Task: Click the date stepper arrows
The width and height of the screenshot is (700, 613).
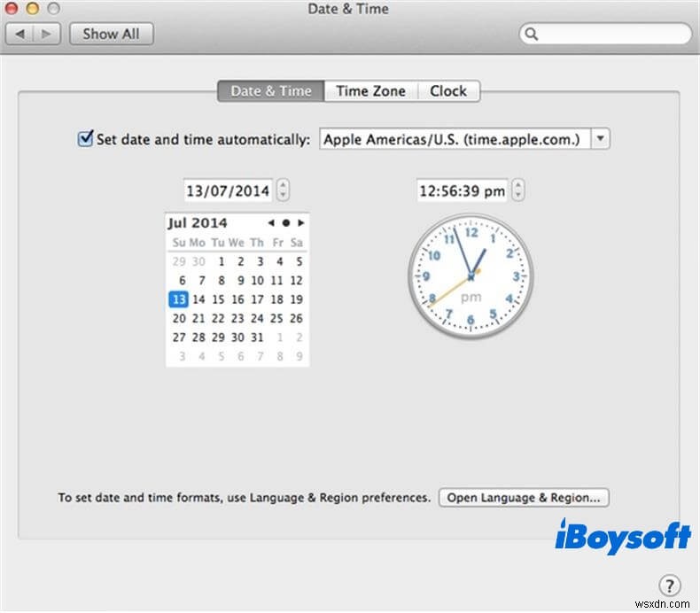Action: [283, 190]
